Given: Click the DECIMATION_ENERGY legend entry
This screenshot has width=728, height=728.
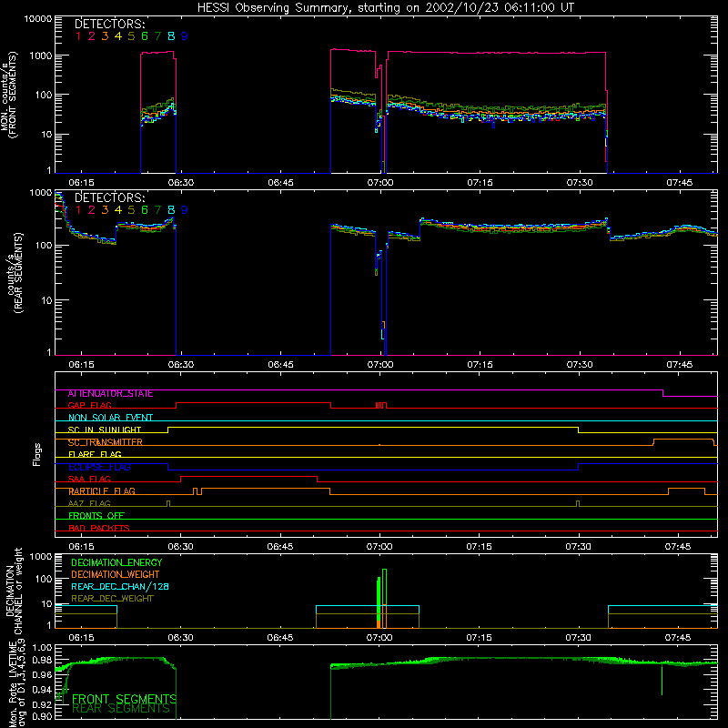Looking at the screenshot, I should (x=116, y=562).
